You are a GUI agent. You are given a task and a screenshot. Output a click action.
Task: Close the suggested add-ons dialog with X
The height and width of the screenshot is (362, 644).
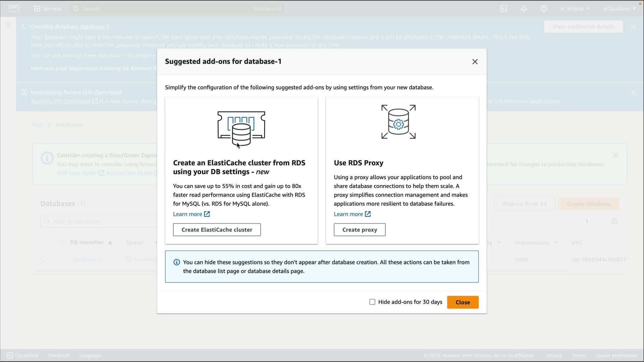click(x=475, y=62)
